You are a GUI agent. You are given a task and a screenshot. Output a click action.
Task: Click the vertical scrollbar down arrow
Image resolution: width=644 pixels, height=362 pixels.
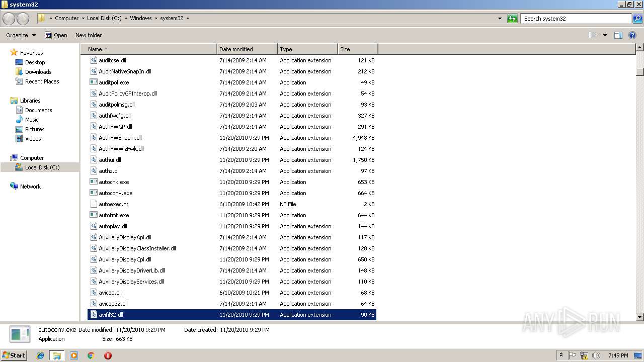640,317
